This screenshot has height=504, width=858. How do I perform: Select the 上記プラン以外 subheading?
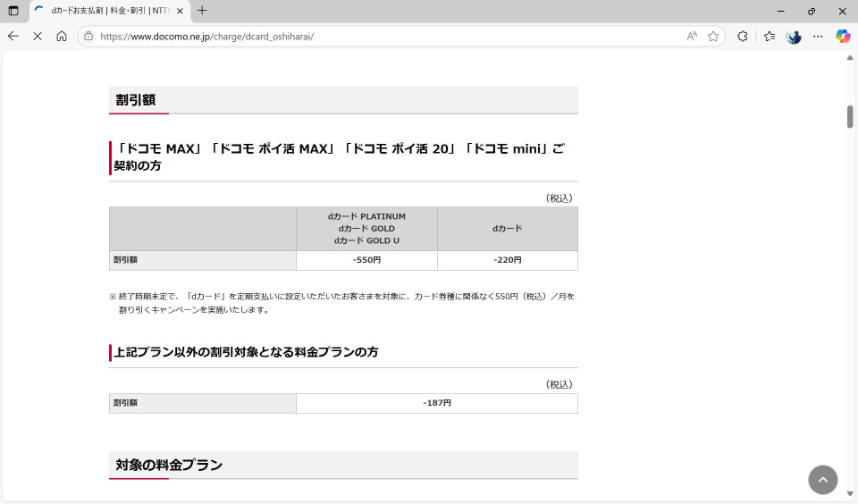pyautogui.click(x=246, y=352)
